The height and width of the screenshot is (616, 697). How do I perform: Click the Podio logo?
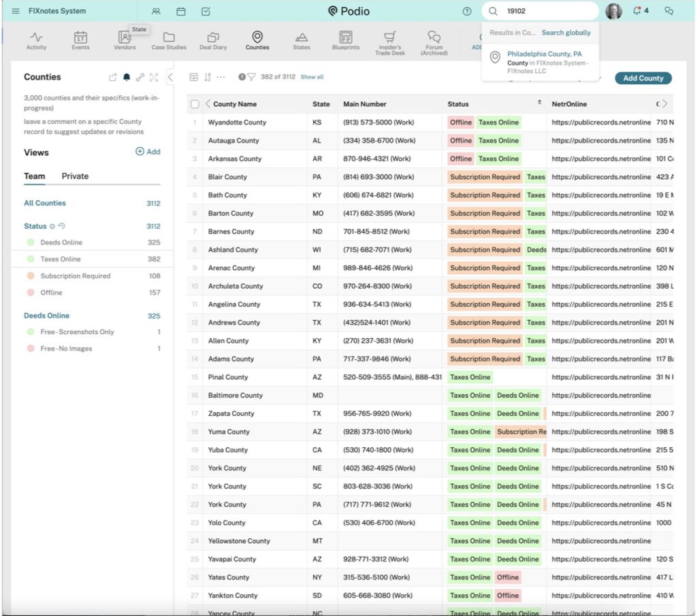[349, 11]
